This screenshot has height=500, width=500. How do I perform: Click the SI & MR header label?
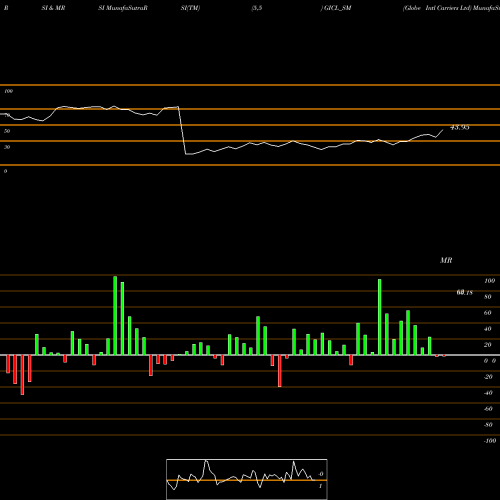tap(53, 8)
